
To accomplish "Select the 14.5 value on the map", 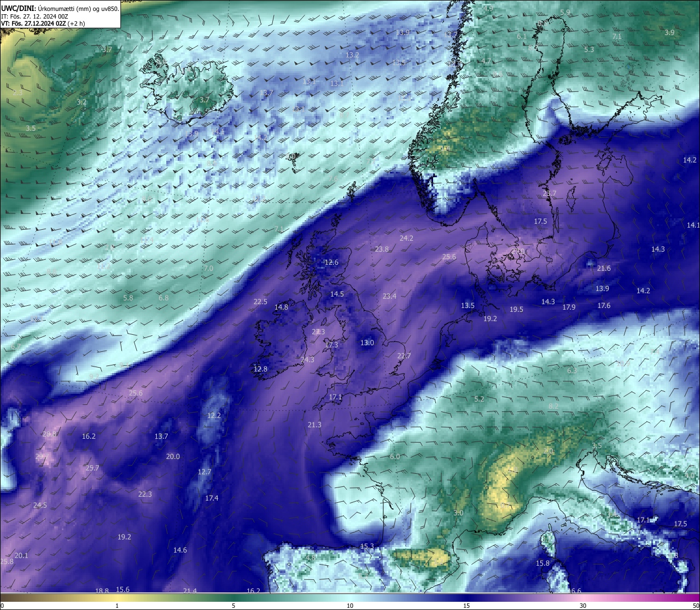I will [337, 294].
